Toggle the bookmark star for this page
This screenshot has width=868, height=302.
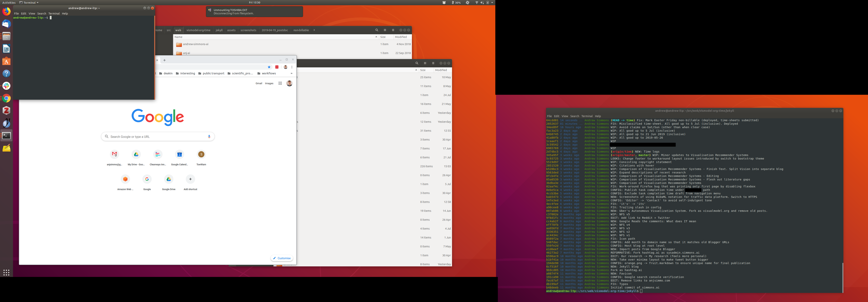[x=269, y=67]
